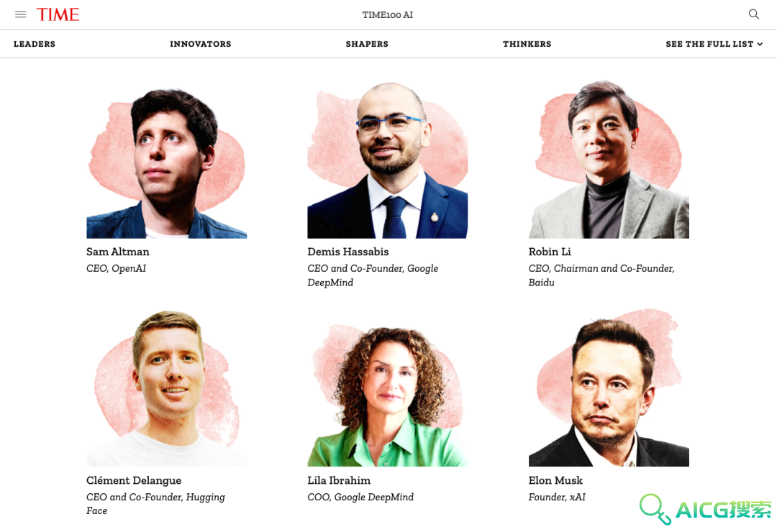Open the 'CEO and Co-Founder, Hugging Face' name link
777x532 pixels.
click(x=134, y=480)
